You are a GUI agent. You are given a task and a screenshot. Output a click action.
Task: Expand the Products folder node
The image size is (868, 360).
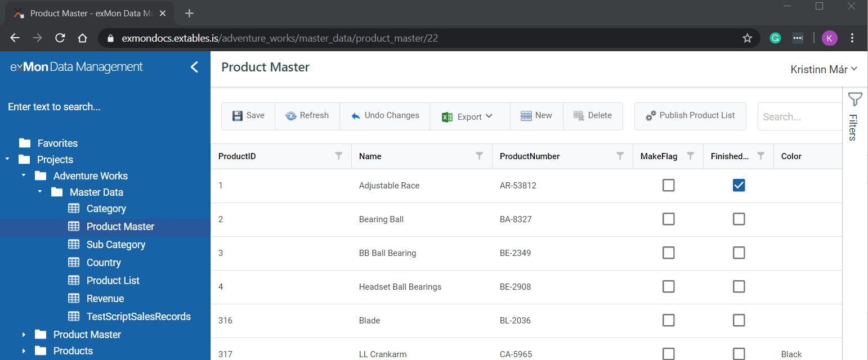point(24,351)
